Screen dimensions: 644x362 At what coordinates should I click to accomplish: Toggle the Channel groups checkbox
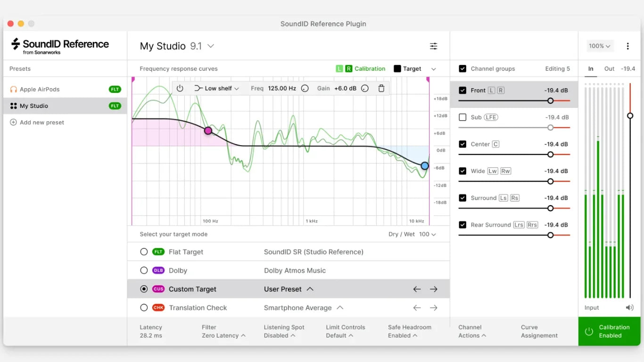462,69
